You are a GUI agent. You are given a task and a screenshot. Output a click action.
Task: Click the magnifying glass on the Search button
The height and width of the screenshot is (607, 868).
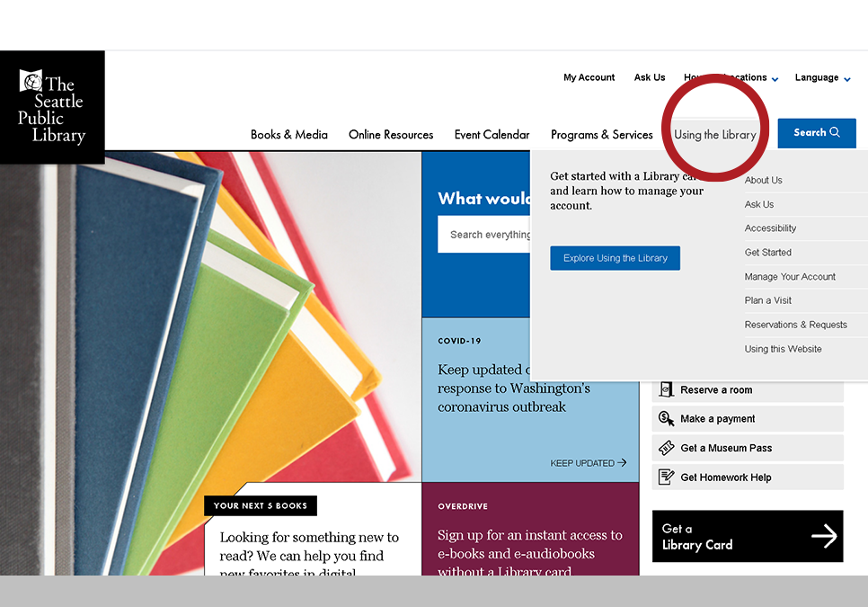837,132
